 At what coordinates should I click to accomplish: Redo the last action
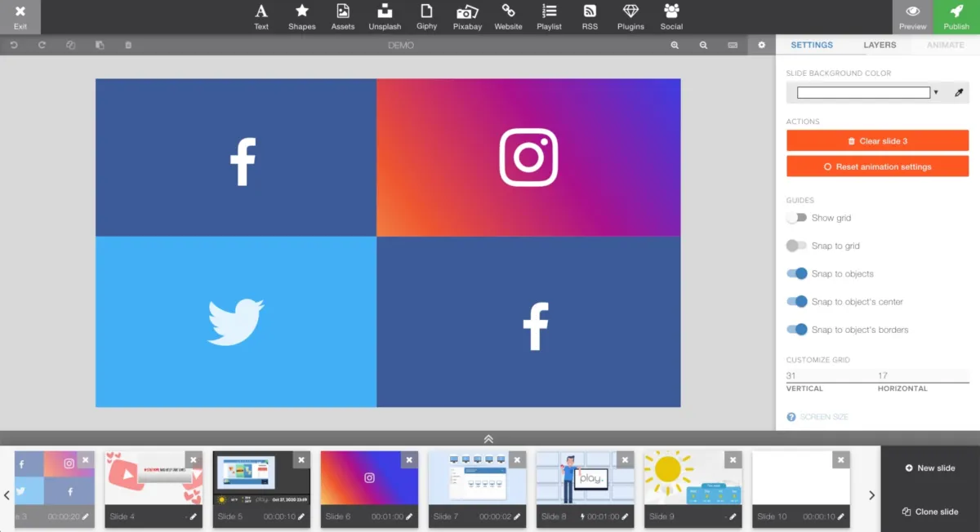pos(42,45)
